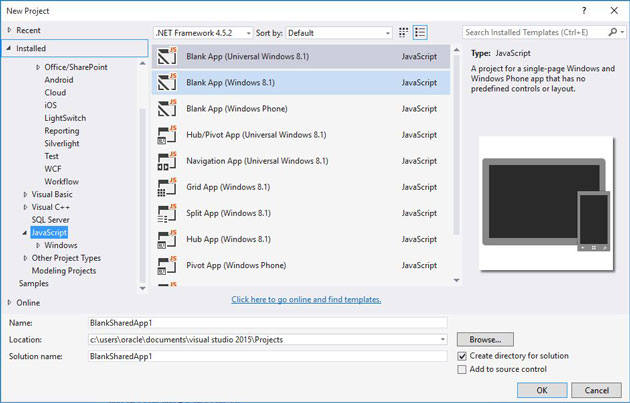Click the Cancel button
Image resolution: width=630 pixels, height=403 pixels.
[597, 390]
